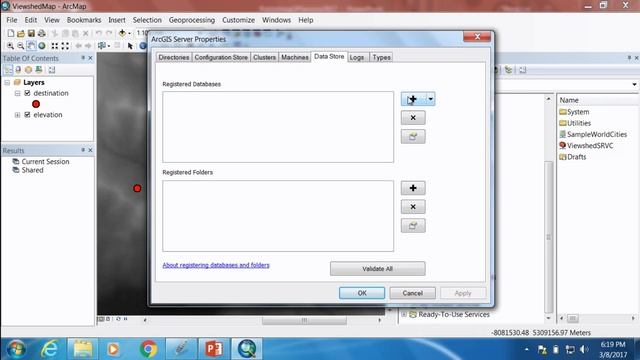The image size is (640, 360).
Task: Open the Customize menu
Action: click(x=238, y=20)
